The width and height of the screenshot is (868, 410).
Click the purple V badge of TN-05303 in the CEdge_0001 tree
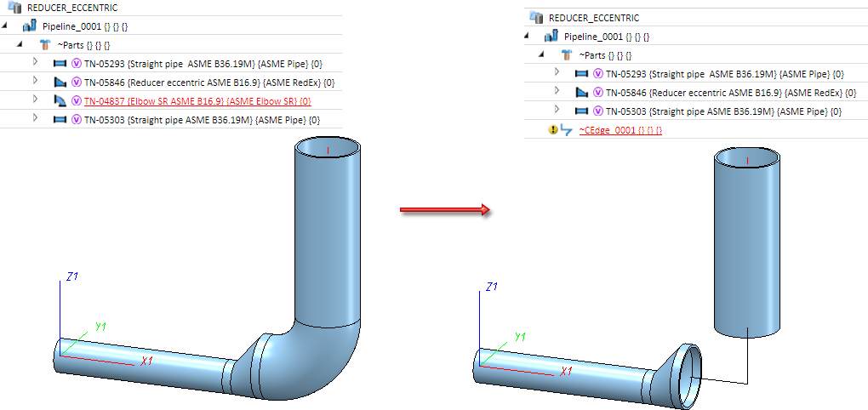(x=598, y=111)
